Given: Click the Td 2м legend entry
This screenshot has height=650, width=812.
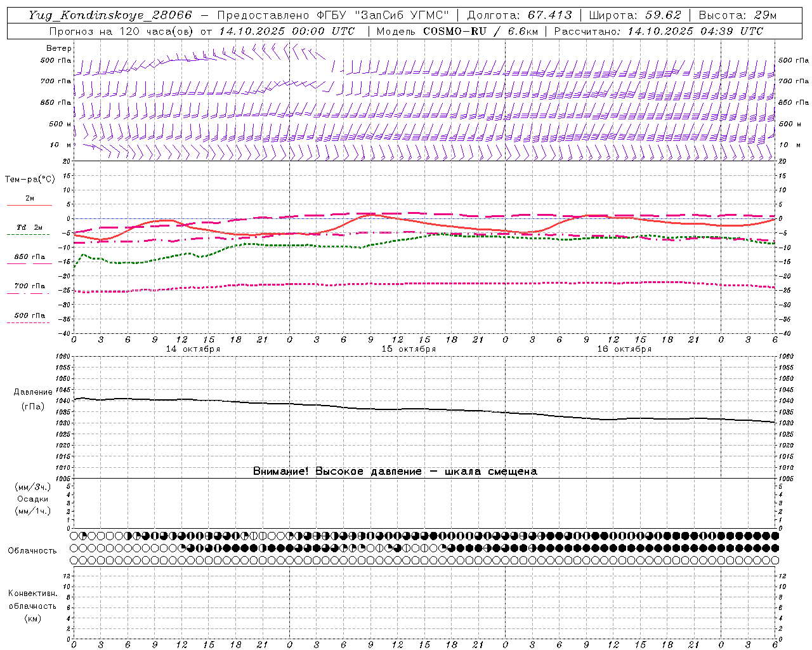Looking at the screenshot, I should (30, 227).
